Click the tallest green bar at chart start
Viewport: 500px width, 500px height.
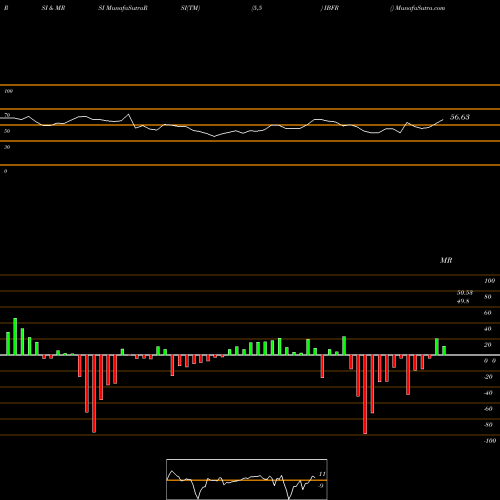(15, 336)
